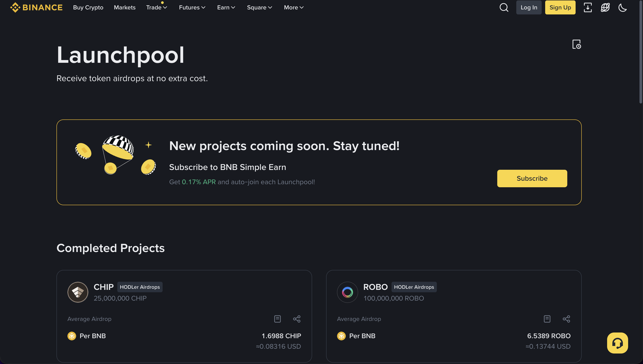Click 'Subscribe to BNB Simple Earn' text
This screenshot has width=643, height=364.
pyautogui.click(x=228, y=167)
